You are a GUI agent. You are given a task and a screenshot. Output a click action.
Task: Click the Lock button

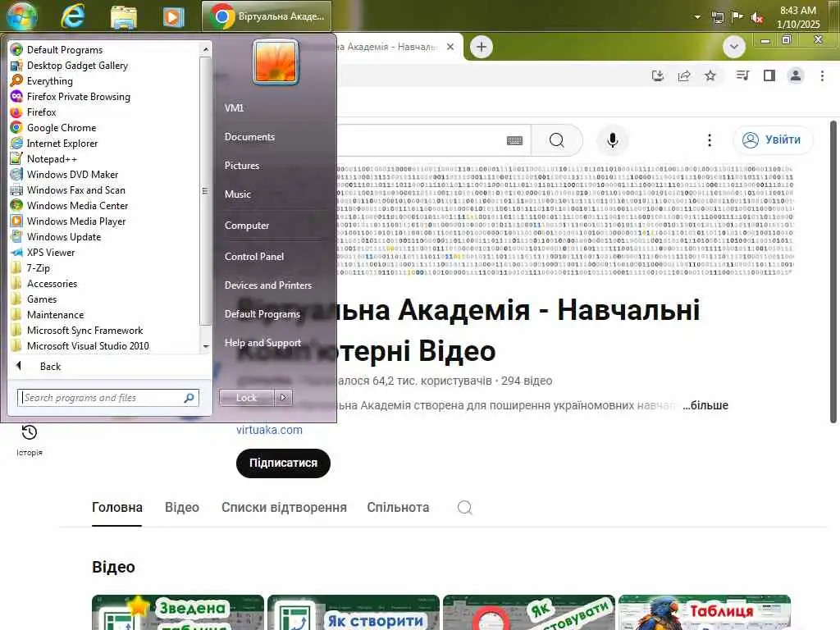tap(246, 398)
